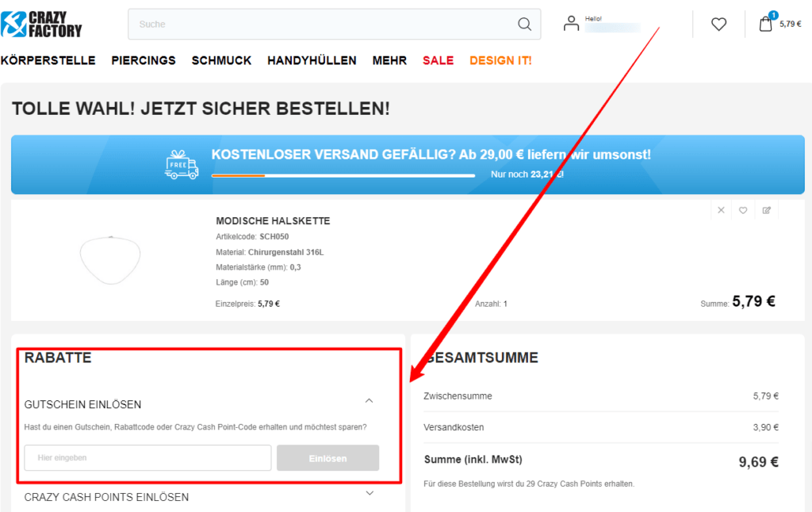The image size is (812, 512).
Task: Open the Mehr menu
Action: click(x=389, y=60)
